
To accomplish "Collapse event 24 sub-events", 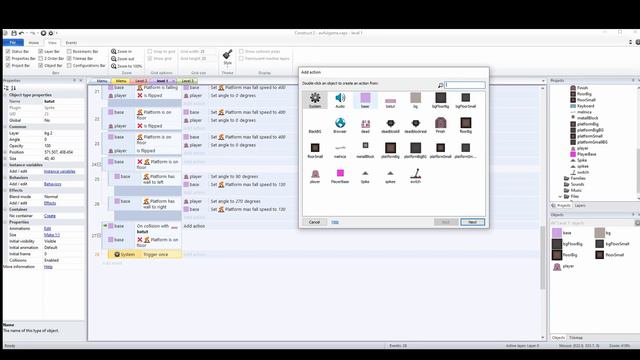I will [100, 164].
